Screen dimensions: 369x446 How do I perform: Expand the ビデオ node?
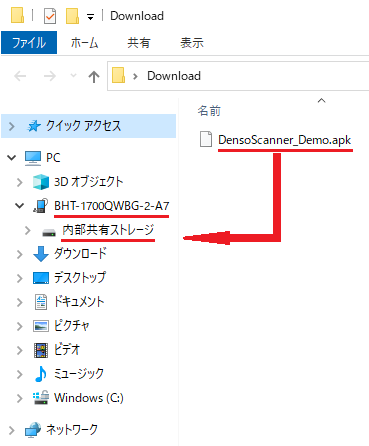click(20, 350)
